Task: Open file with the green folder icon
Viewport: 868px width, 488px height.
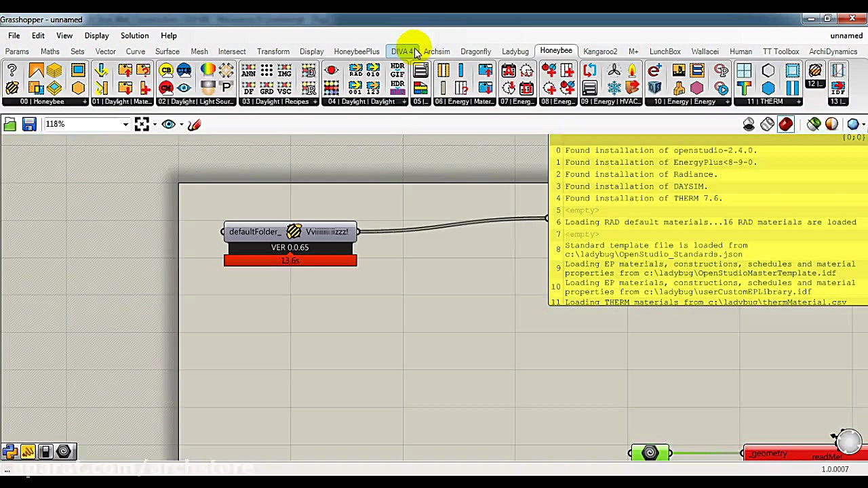Action: coord(9,124)
